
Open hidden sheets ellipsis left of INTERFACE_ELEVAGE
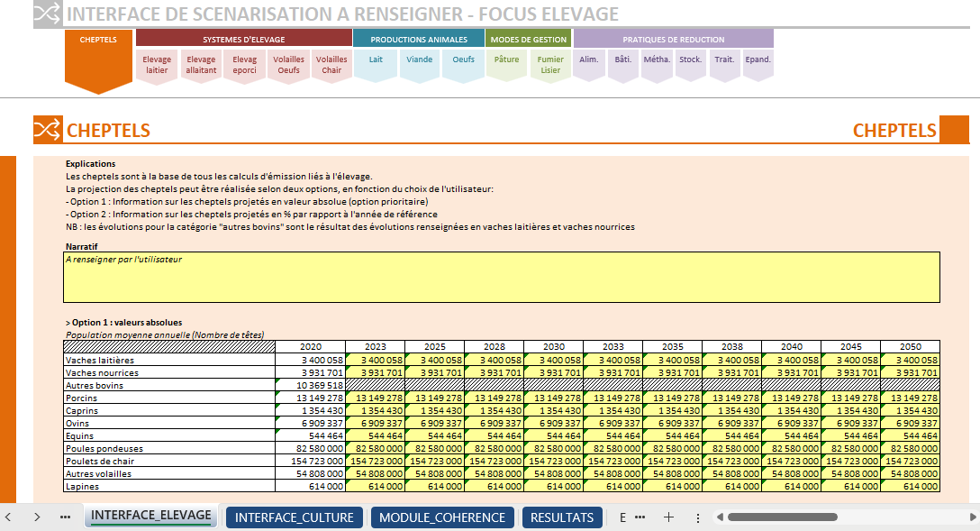pyautogui.click(x=65, y=517)
